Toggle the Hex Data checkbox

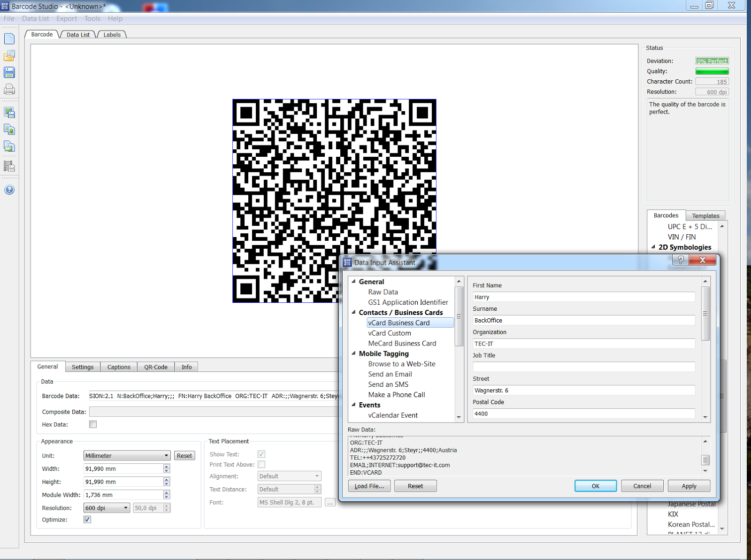tap(93, 424)
